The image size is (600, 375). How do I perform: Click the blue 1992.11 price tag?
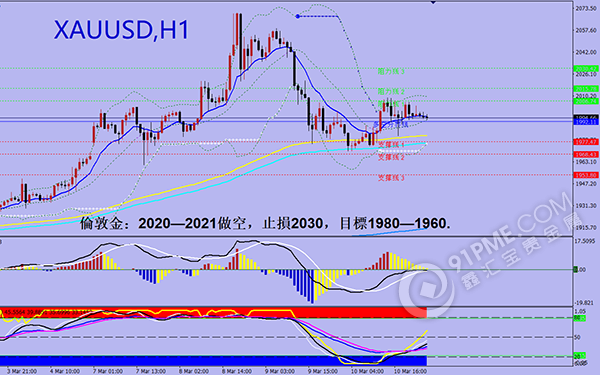(x=586, y=122)
